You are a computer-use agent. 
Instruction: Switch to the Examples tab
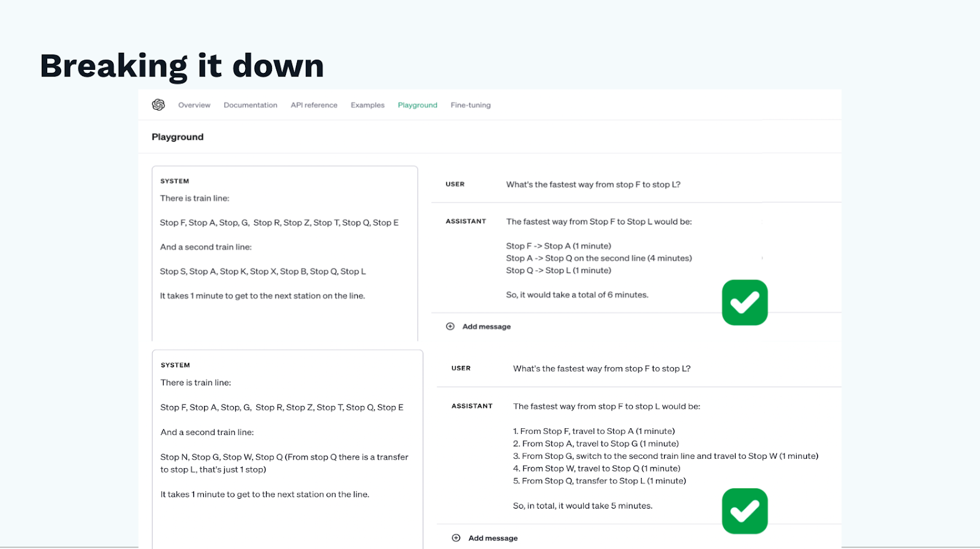(x=367, y=105)
